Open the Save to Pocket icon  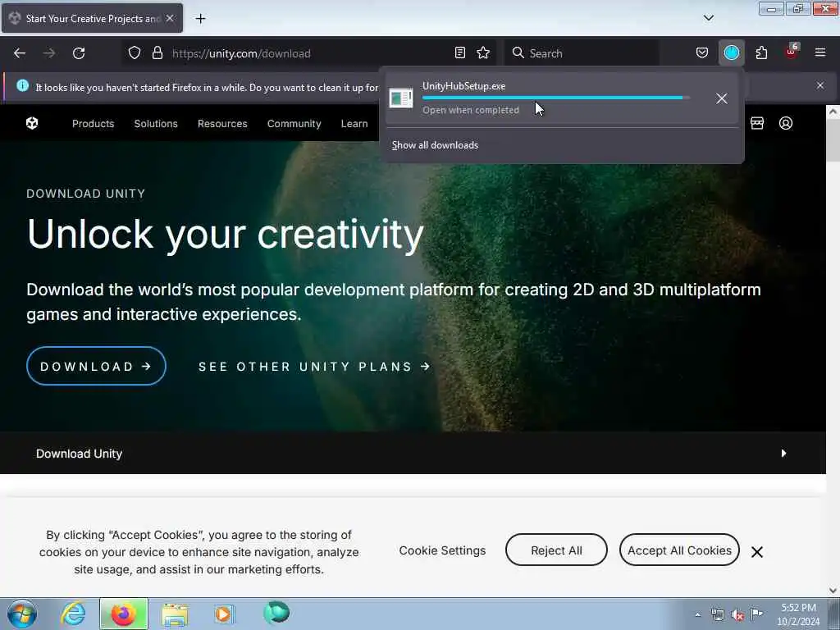pyautogui.click(x=702, y=53)
